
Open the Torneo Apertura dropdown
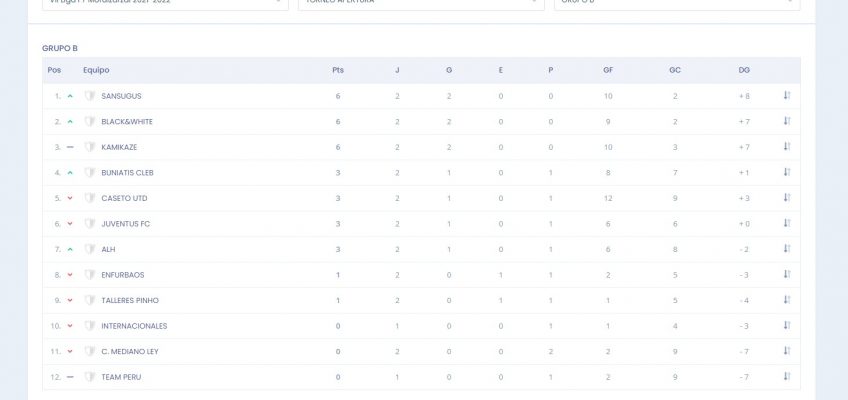(x=421, y=3)
